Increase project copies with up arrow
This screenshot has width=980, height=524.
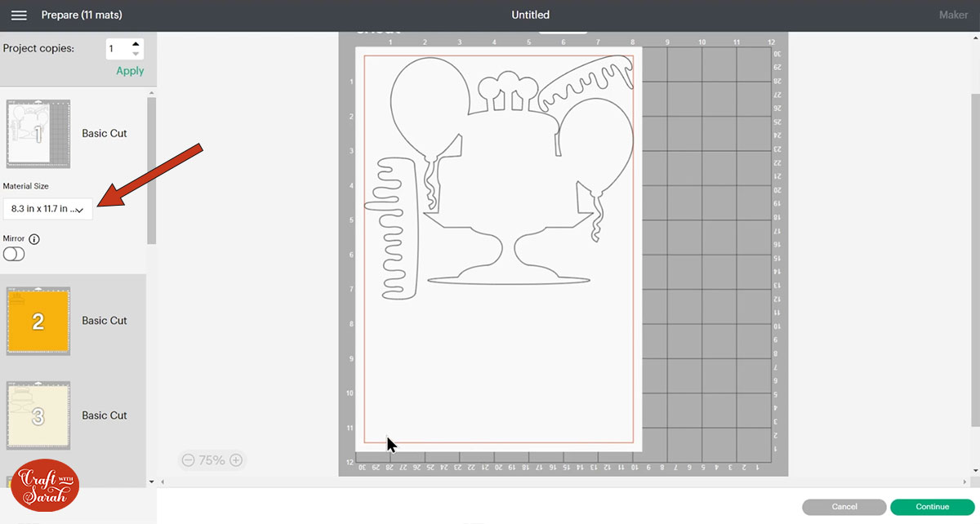click(136, 44)
